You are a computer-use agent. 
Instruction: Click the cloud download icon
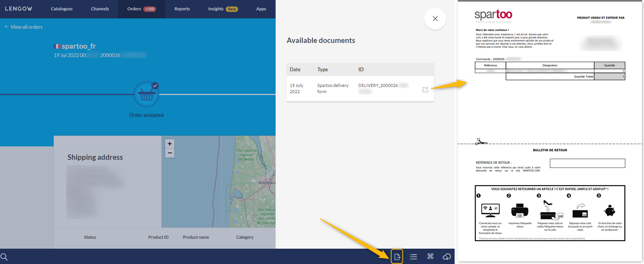[x=447, y=257]
